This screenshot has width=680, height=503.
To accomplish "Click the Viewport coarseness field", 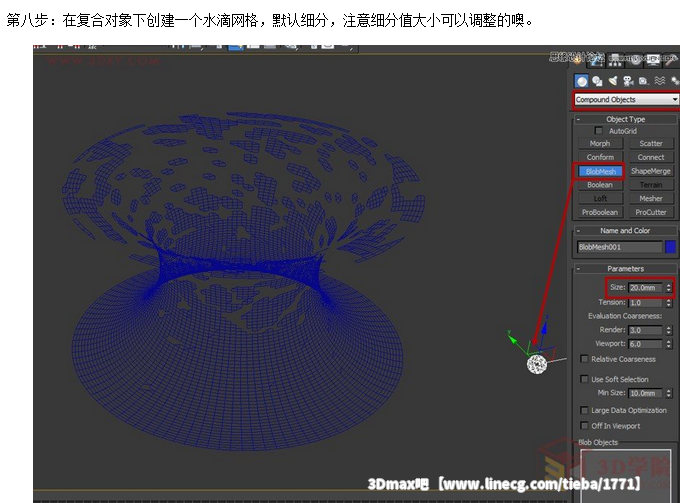I will pyautogui.click(x=645, y=344).
